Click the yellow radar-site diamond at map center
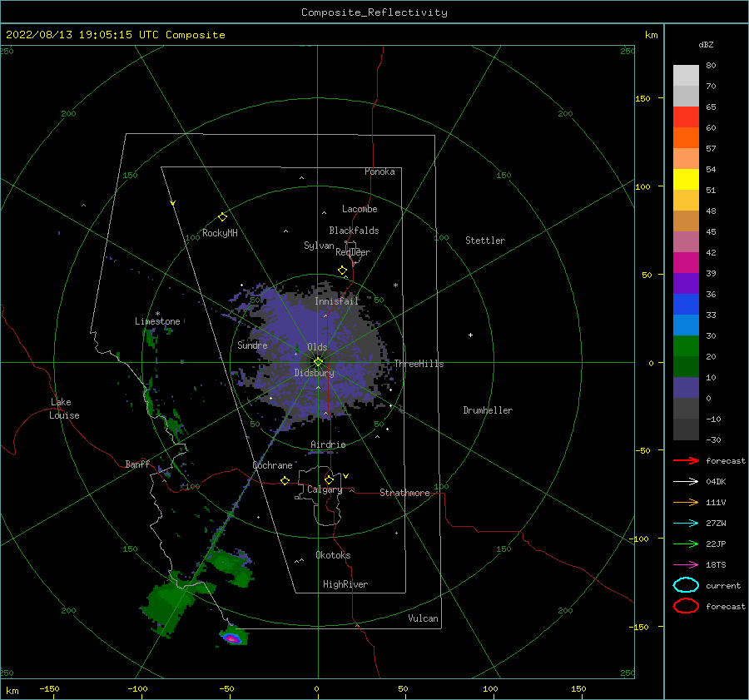 click(318, 362)
